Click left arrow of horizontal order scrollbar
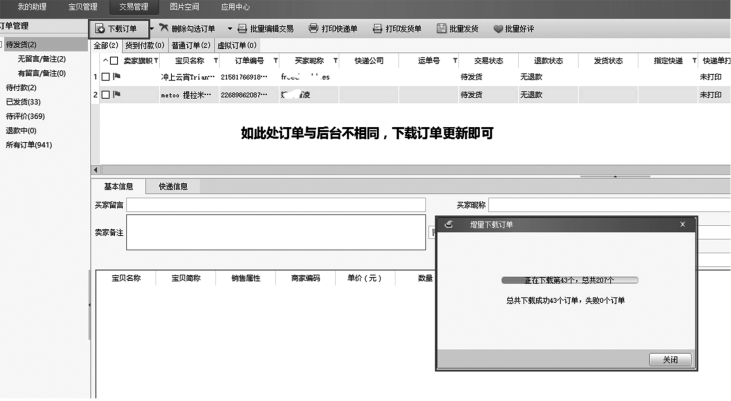The height and width of the screenshot is (401, 731). [x=96, y=170]
